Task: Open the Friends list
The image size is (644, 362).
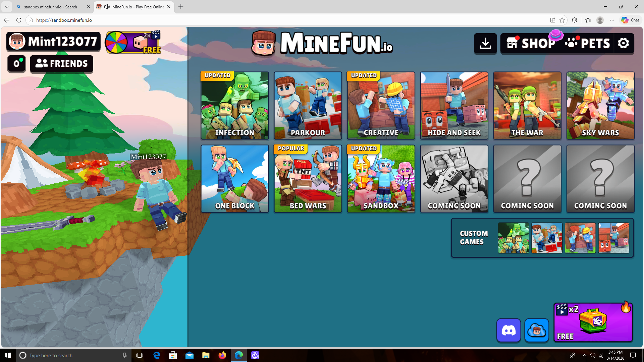Action: [62, 64]
